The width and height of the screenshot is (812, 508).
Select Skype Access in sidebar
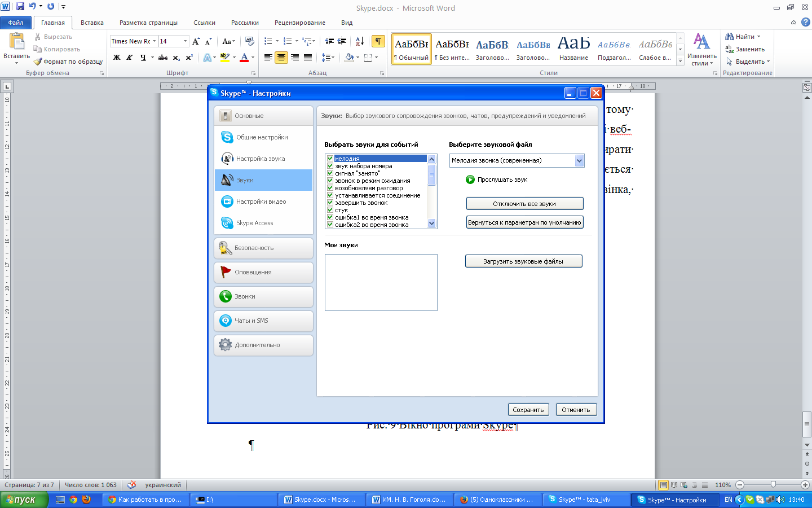(263, 223)
